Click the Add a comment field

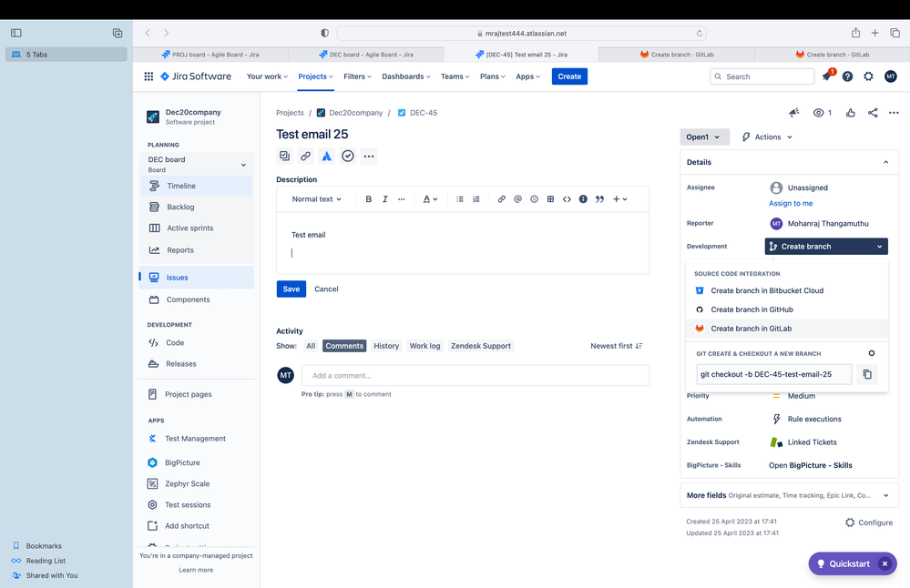pos(475,375)
